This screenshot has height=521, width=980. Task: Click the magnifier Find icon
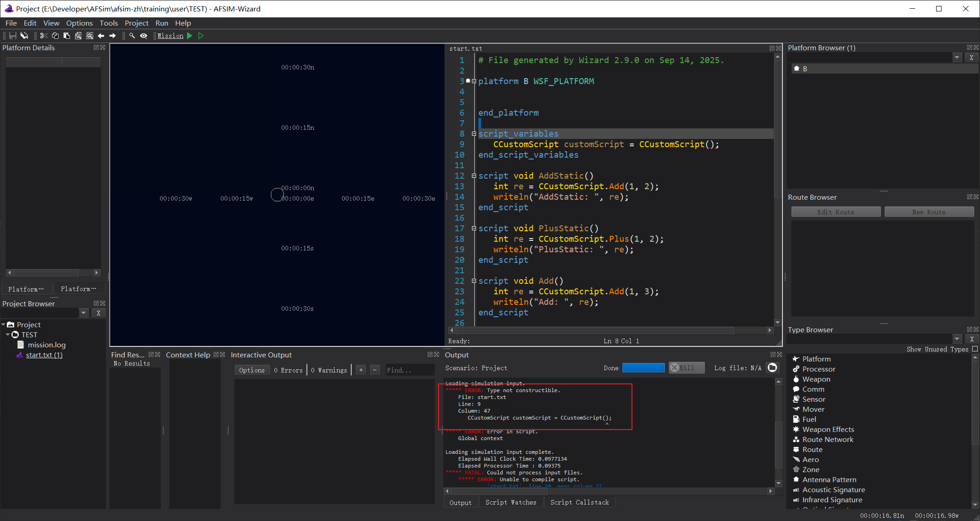pos(132,36)
